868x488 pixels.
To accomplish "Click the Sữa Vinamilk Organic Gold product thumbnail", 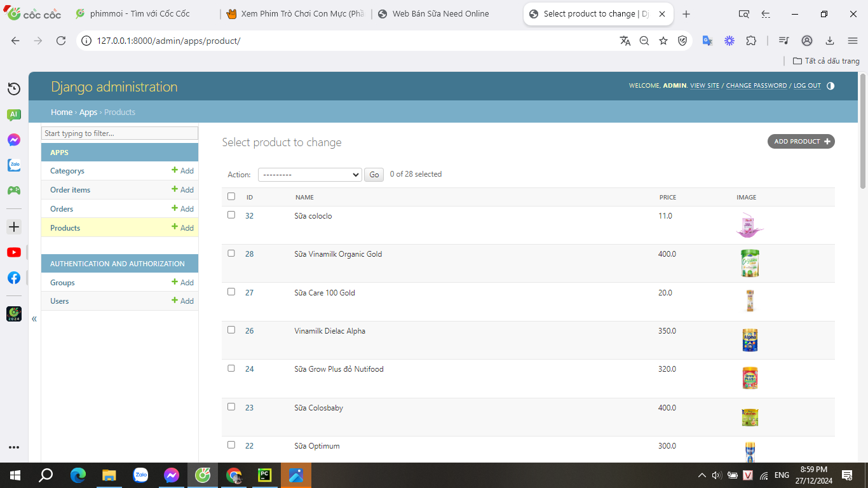I will click(x=750, y=263).
